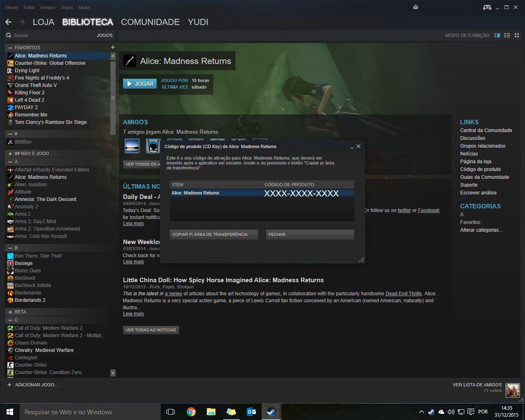Open the JOGOS filter dropdown

[105, 35]
